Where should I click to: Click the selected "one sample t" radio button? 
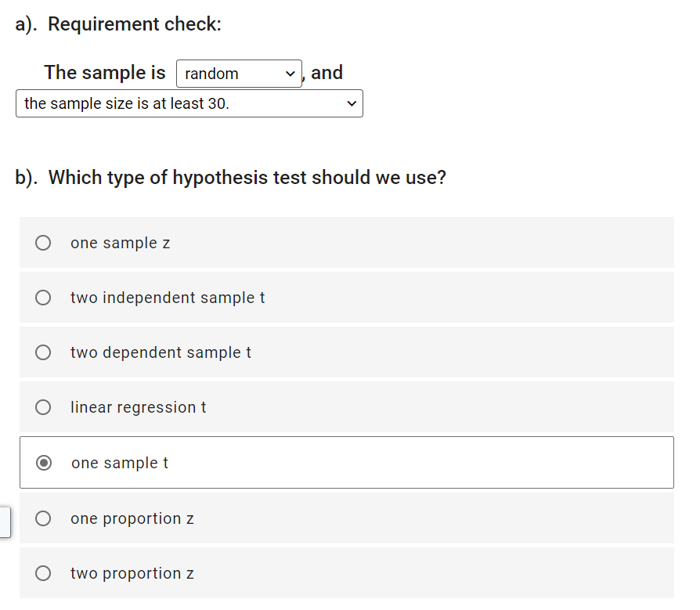coord(45,463)
